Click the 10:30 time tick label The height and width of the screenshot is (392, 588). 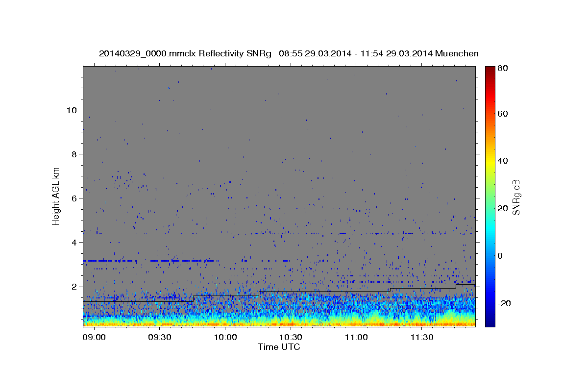(291, 337)
